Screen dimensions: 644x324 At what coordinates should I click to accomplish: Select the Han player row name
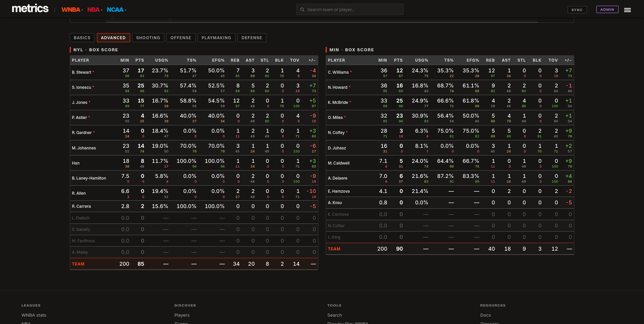pyautogui.click(x=76, y=163)
